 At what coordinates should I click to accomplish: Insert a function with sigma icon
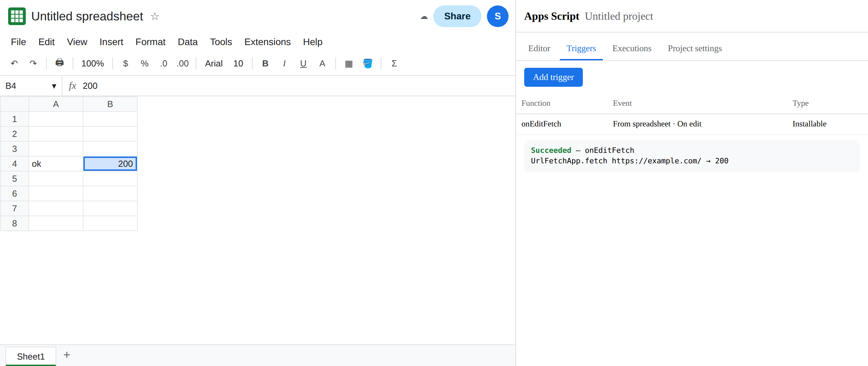click(394, 63)
